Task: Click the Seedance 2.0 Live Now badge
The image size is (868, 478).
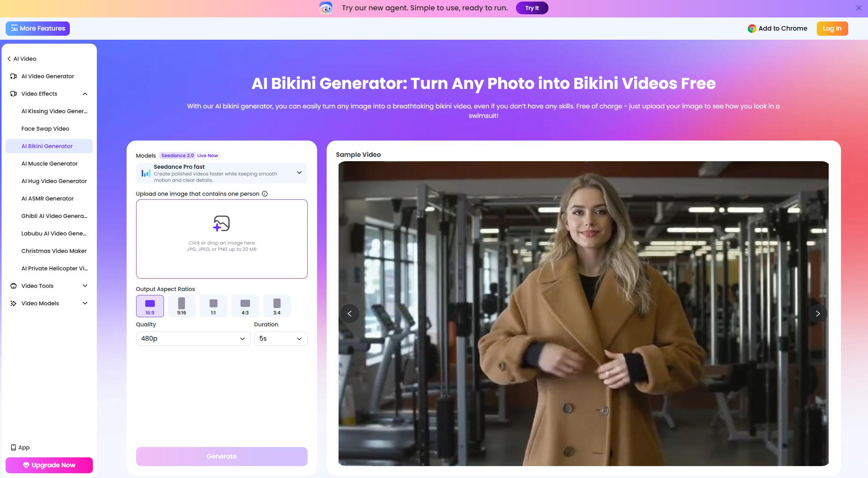Action: pyautogui.click(x=190, y=156)
